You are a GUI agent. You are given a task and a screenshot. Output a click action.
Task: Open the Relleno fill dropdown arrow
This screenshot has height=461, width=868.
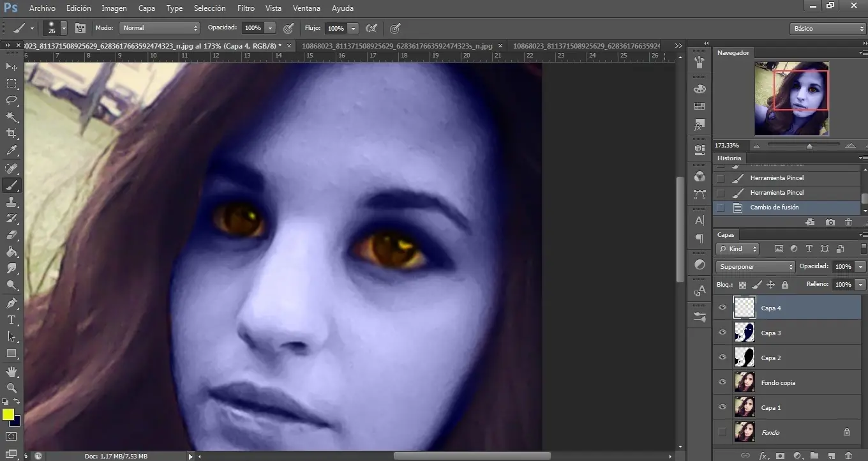[861, 284]
